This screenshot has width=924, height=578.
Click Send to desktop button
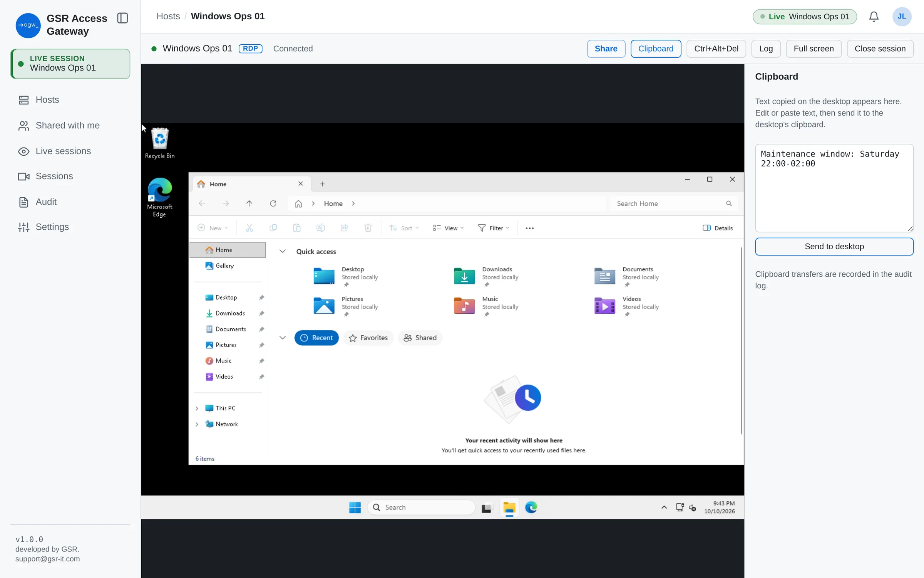click(834, 247)
